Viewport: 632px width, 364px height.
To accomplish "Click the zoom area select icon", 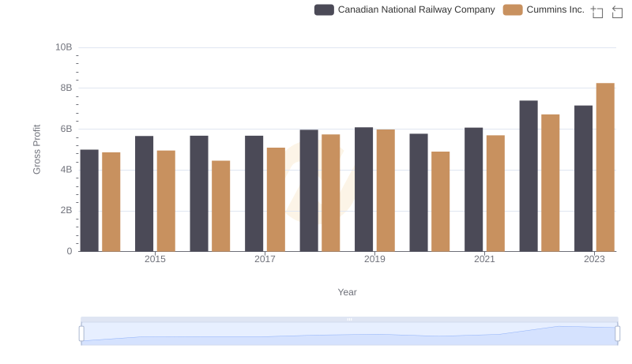I will point(597,12).
